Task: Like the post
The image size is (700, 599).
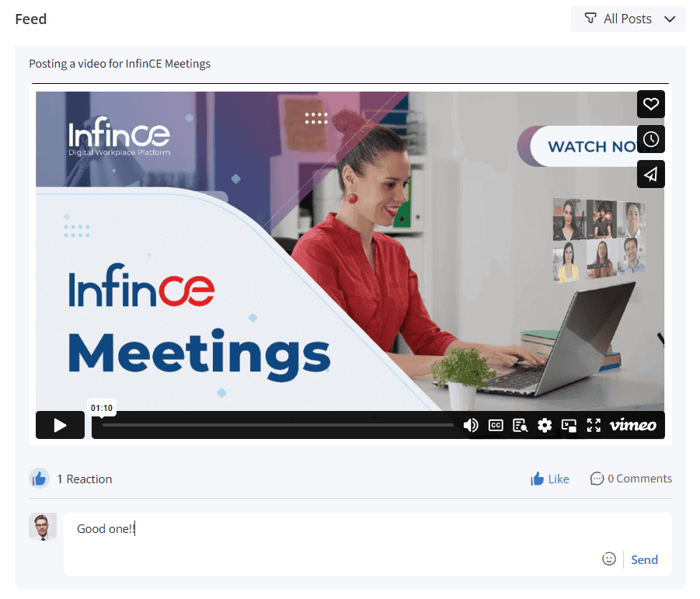Action: pos(549,479)
